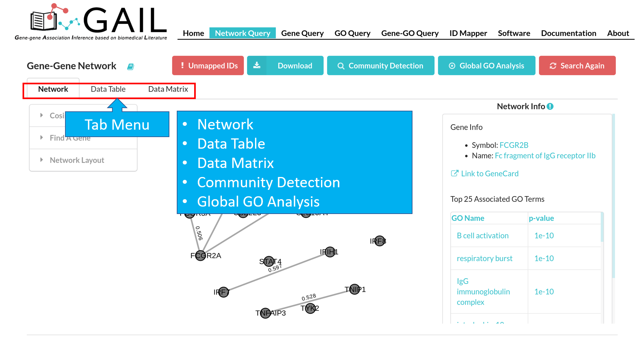This screenshot has height=344, width=644.
Task: Click the download tray icon
Action: (x=257, y=66)
